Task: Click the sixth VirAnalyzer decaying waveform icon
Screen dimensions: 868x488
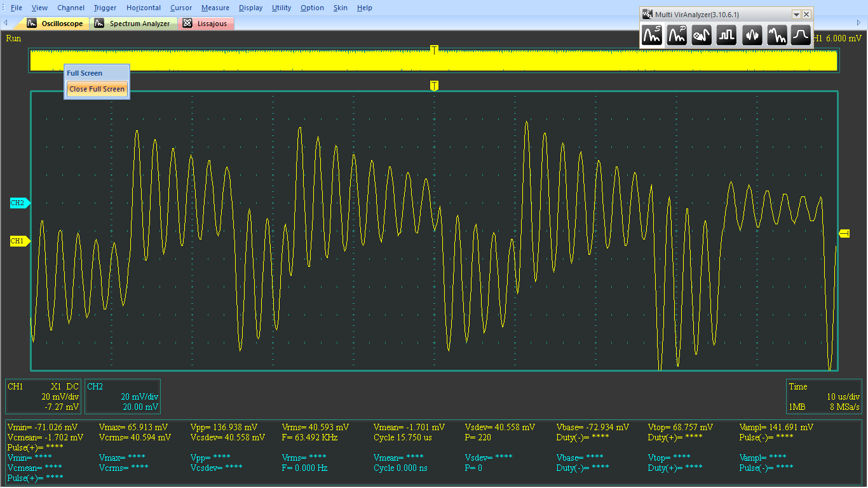Action: pos(776,36)
